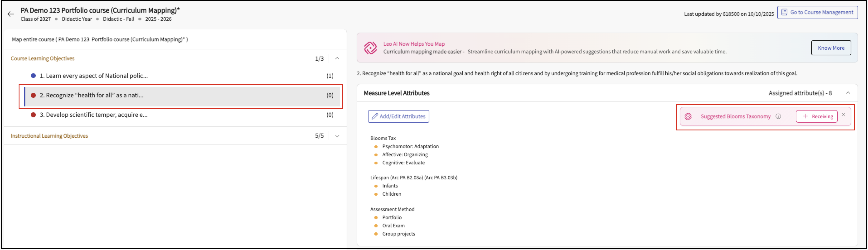Screen dimensions: 868x250
Task: Select objective 1 Learn every aspect
Action: point(94,76)
